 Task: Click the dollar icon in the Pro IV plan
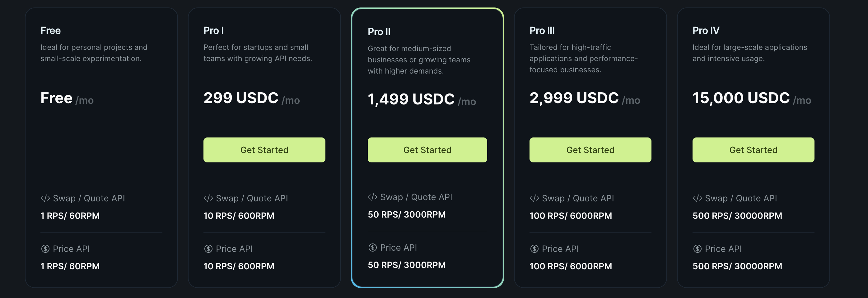[x=697, y=249]
